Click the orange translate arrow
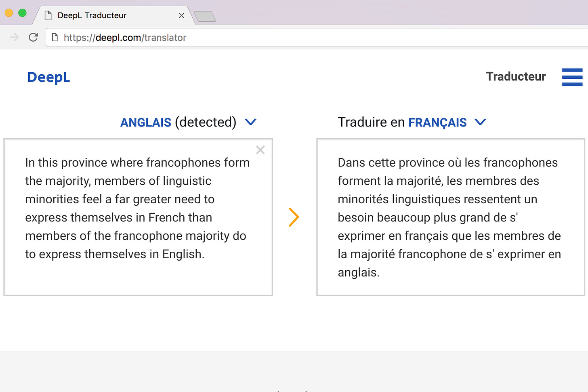The image size is (588, 392). click(294, 217)
